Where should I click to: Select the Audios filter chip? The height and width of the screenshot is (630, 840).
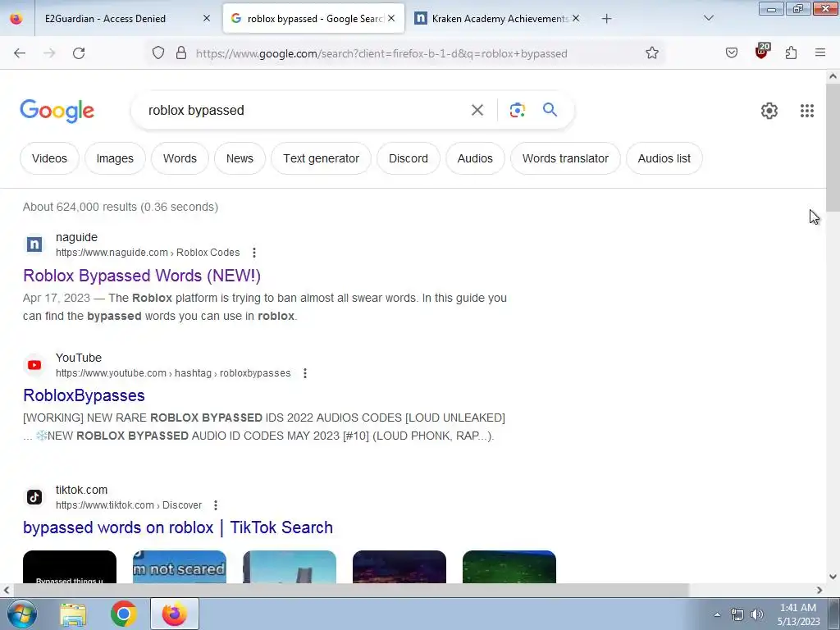(475, 158)
